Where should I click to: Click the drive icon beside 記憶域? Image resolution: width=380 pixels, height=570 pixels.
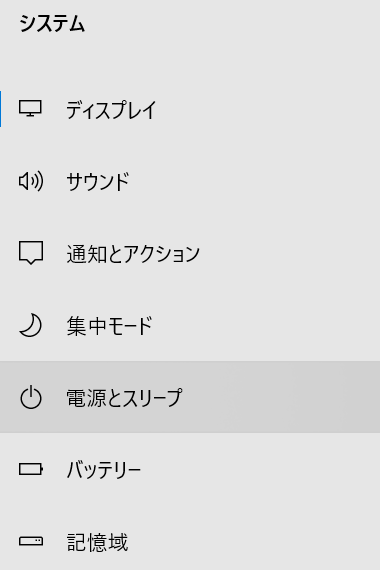[31, 541]
